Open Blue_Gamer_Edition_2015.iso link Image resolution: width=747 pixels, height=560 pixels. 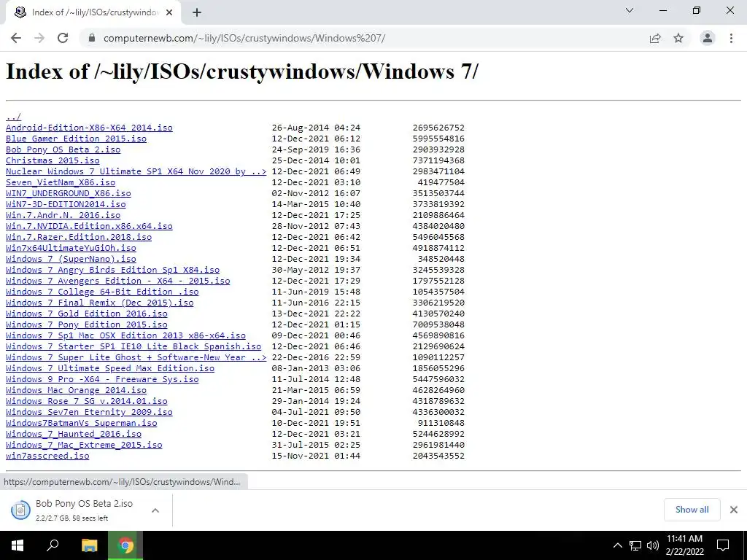click(x=76, y=139)
